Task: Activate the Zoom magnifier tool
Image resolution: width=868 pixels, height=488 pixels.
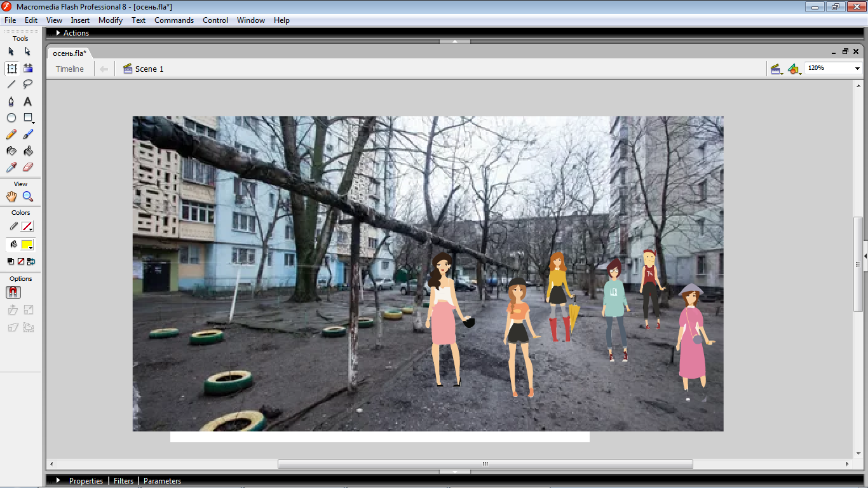Action: click(28, 196)
